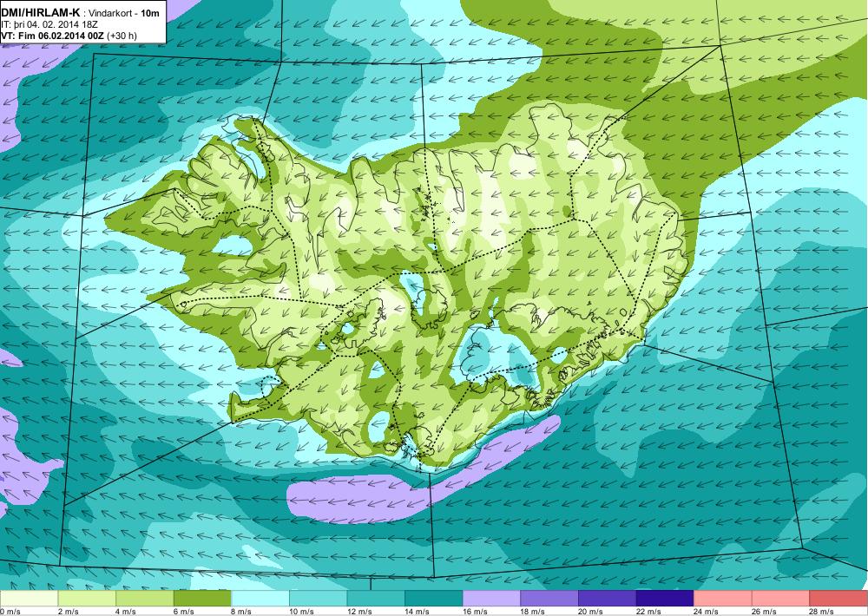Click the '8 m/s' legend label

[242, 612]
